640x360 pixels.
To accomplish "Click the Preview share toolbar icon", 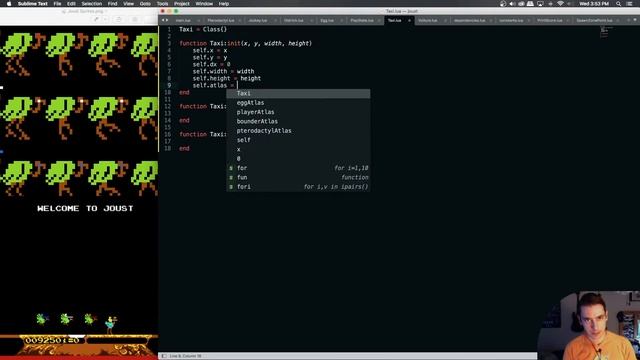I will (x=134, y=19).
